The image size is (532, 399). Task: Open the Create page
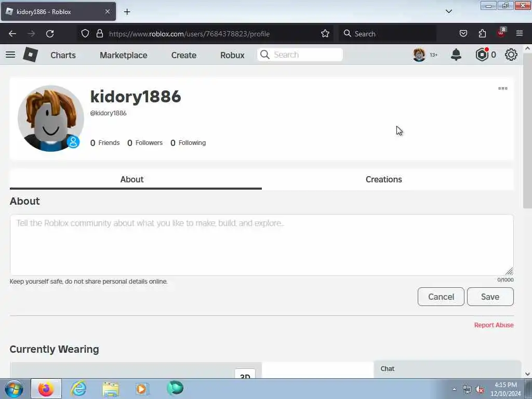[183, 55]
